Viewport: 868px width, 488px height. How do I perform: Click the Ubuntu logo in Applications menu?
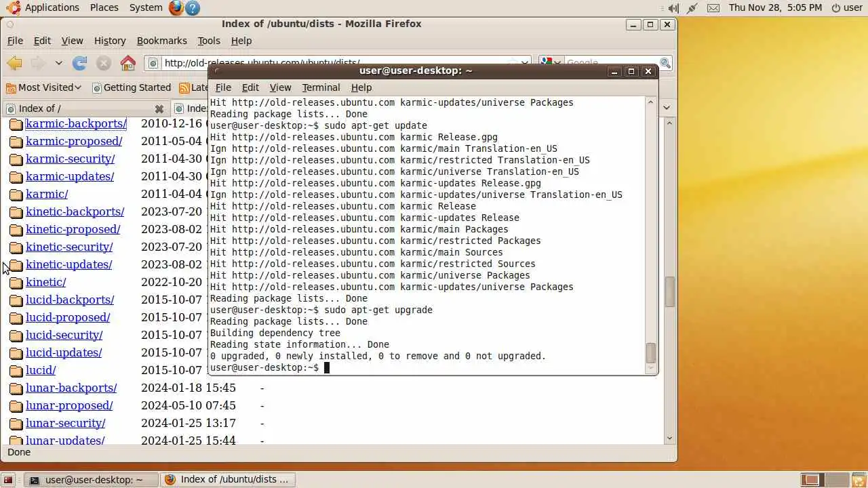(13, 7)
